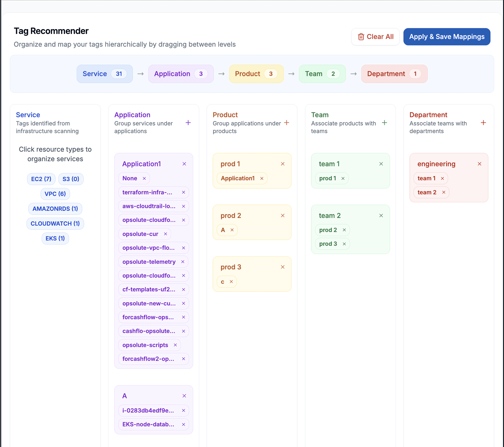
Task: Remove the Application1 group card
Action: click(184, 164)
